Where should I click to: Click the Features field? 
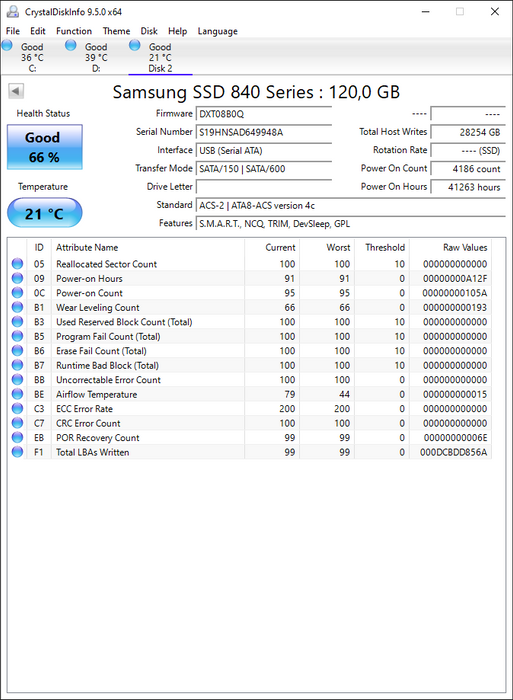350,224
